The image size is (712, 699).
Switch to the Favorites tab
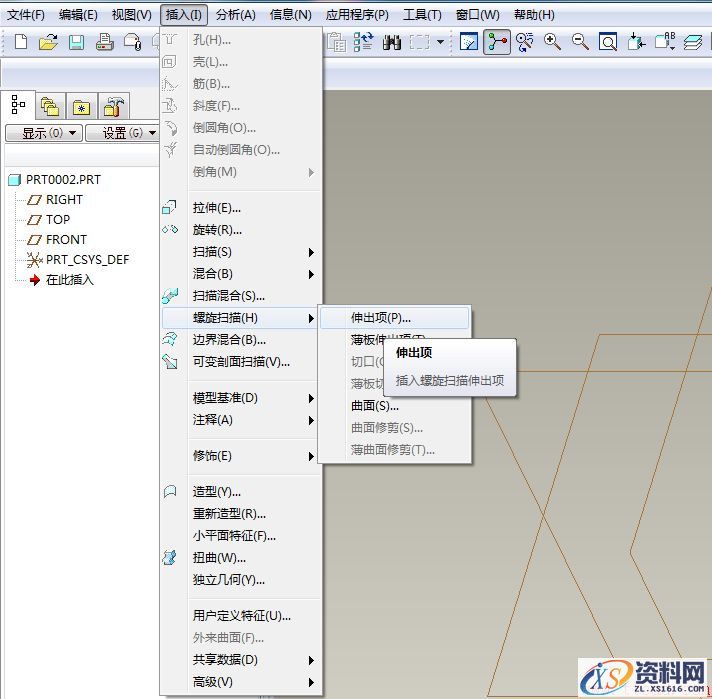click(x=82, y=107)
